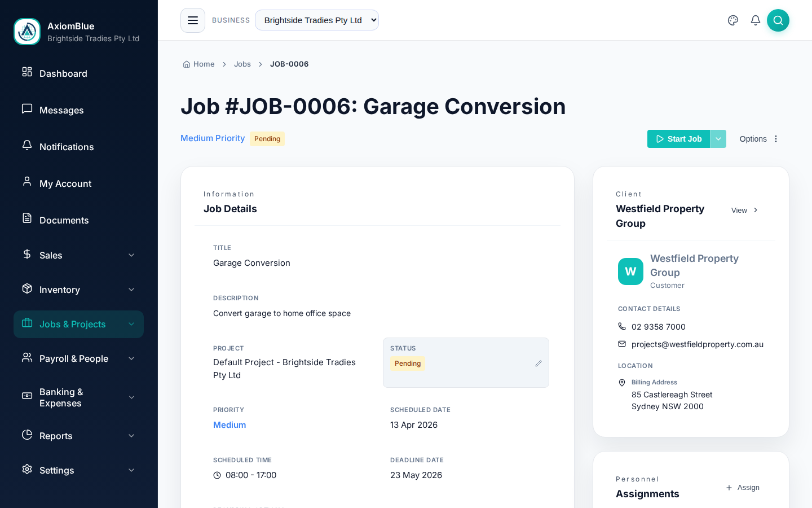The height and width of the screenshot is (508, 812).
Task: Edit the job Status using the pencil icon
Action: tap(538, 364)
